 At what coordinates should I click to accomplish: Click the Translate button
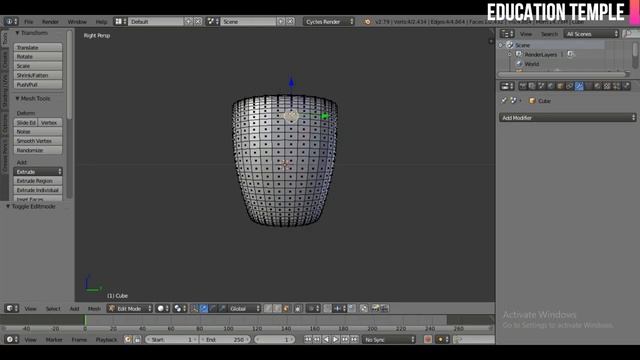(38, 47)
